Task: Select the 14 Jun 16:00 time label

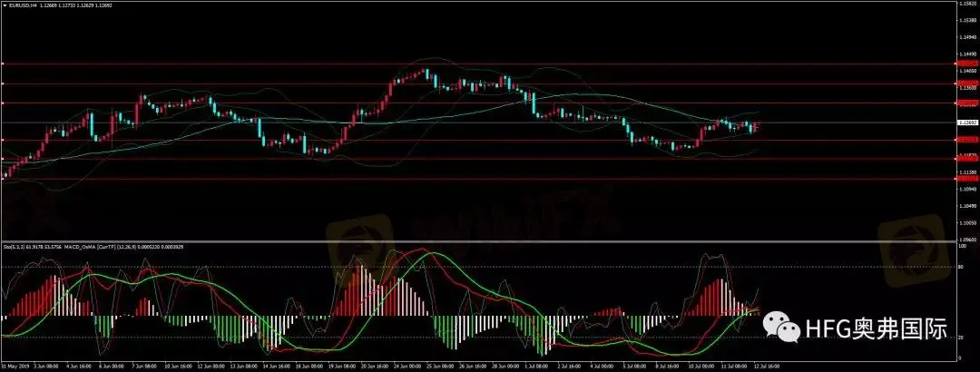Action: (276, 366)
